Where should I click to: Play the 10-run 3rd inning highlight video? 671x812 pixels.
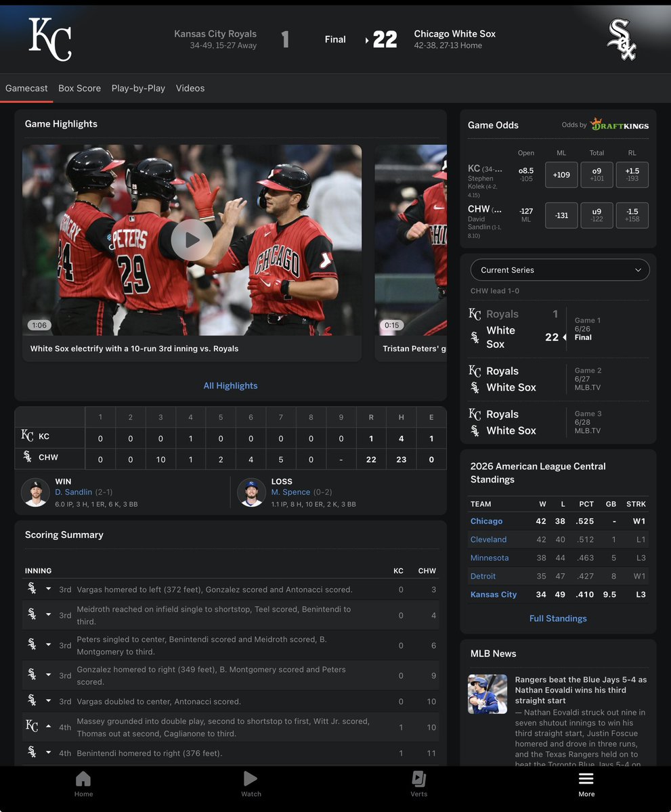(x=192, y=240)
